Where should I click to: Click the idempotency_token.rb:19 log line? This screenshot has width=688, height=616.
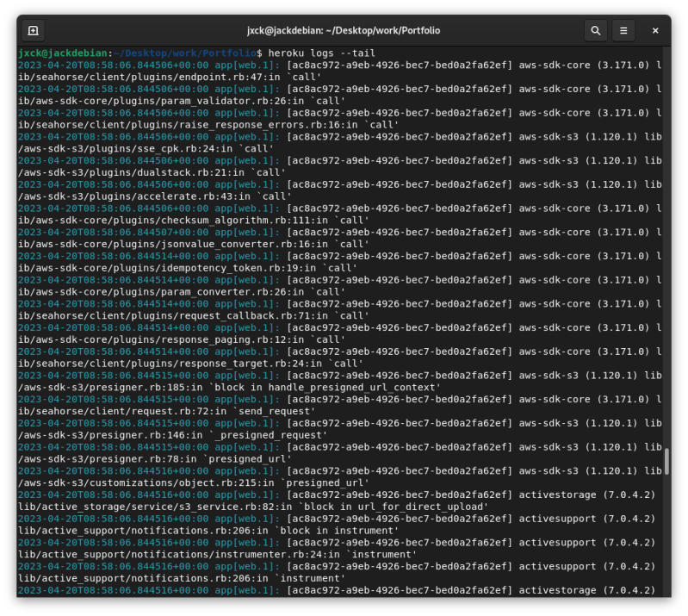pyautogui.click(x=188, y=268)
